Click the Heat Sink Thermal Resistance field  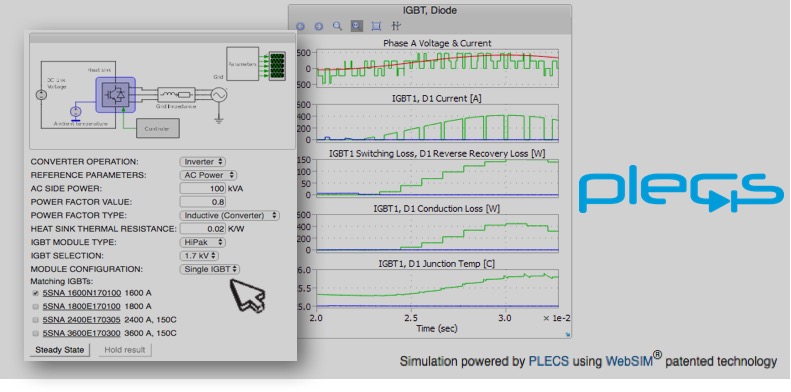[x=203, y=229]
